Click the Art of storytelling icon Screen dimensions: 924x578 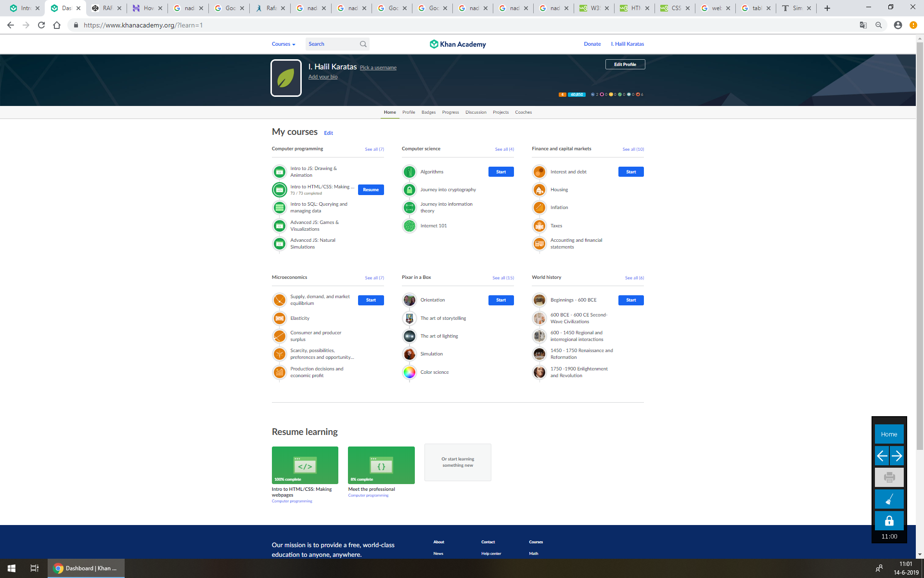coord(410,318)
